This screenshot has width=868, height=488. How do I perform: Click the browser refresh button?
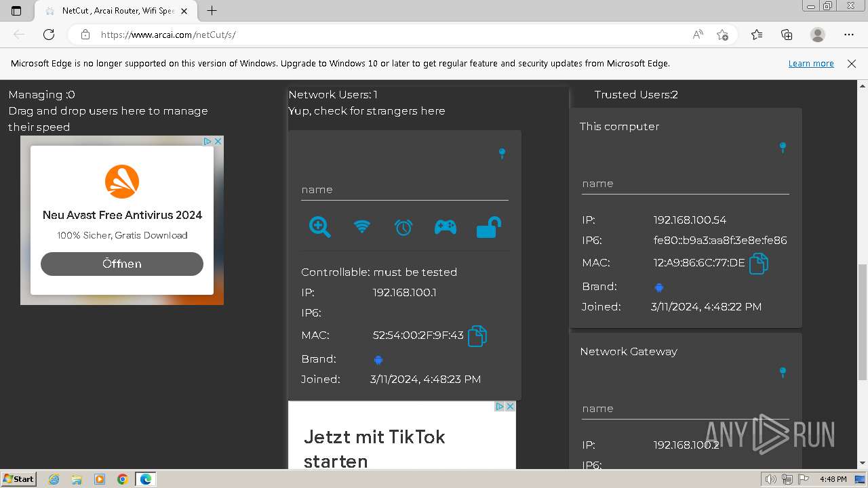[49, 35]
